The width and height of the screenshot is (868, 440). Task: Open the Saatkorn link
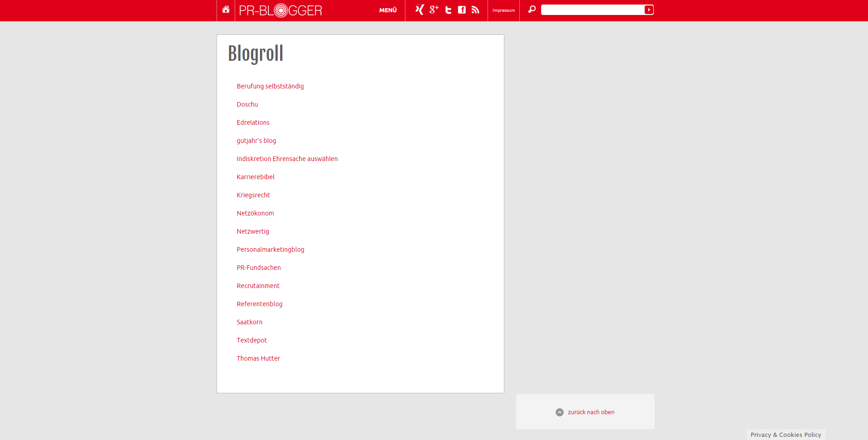[x=250, y=322]
